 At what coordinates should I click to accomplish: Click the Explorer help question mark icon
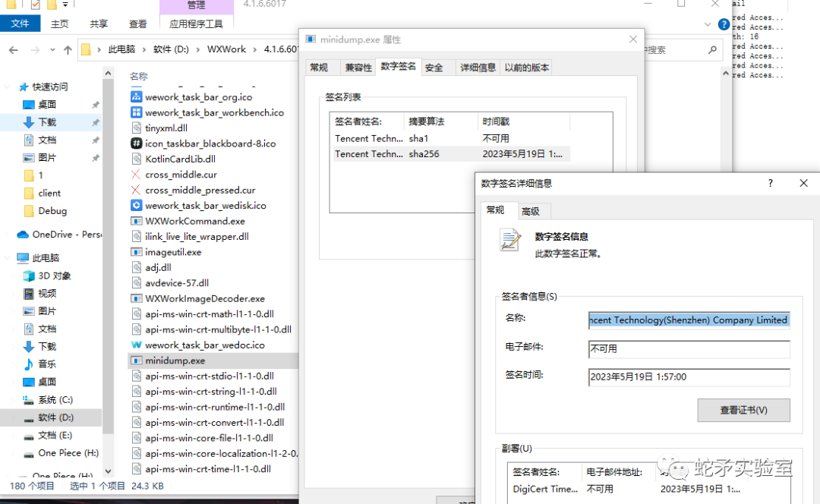pyautogui.click(x=724, y=24)
